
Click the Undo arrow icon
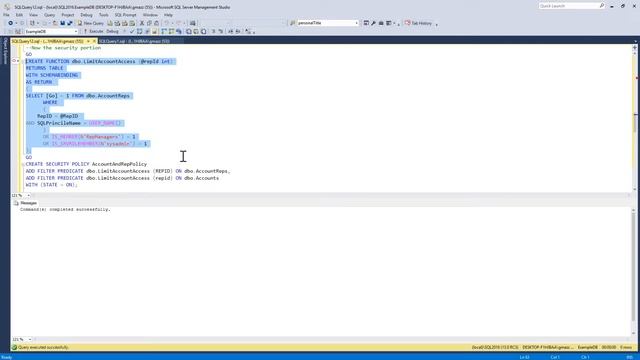pyautogui.click(x=167, y=23)
